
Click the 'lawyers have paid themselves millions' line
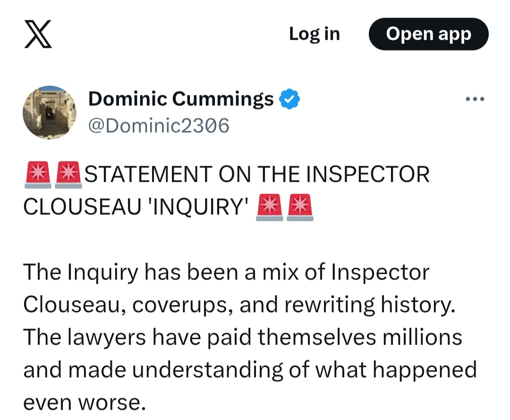tap(243, 337)
